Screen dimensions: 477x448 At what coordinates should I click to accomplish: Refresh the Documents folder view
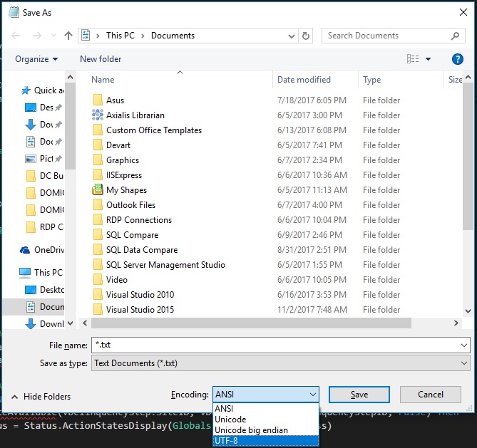[306, 36]
